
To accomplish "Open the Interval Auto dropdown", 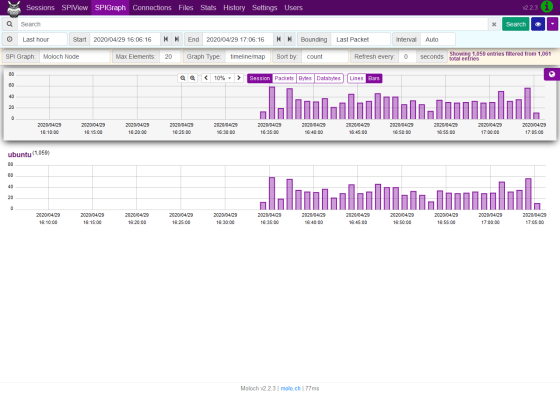I will (x=438, y=39).
